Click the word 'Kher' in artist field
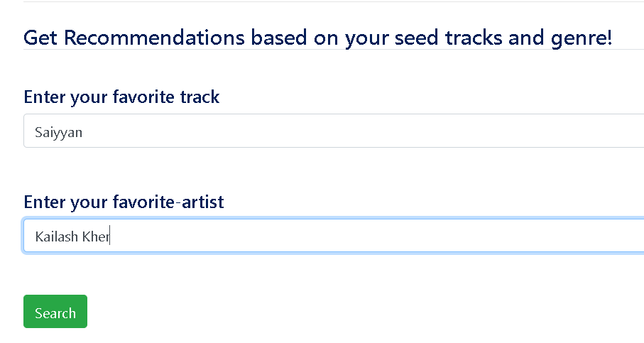 pos(96,236)
